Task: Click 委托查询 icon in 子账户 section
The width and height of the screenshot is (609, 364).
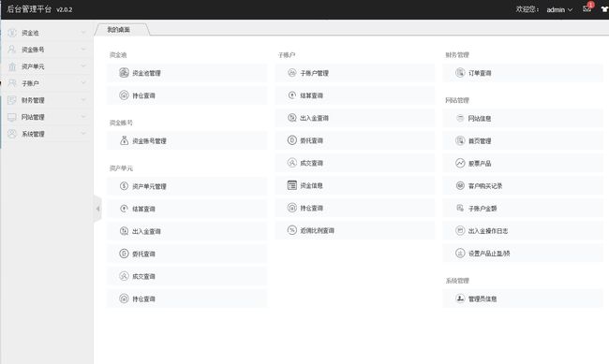Action: pyautogui.click(x=292, y=140)
